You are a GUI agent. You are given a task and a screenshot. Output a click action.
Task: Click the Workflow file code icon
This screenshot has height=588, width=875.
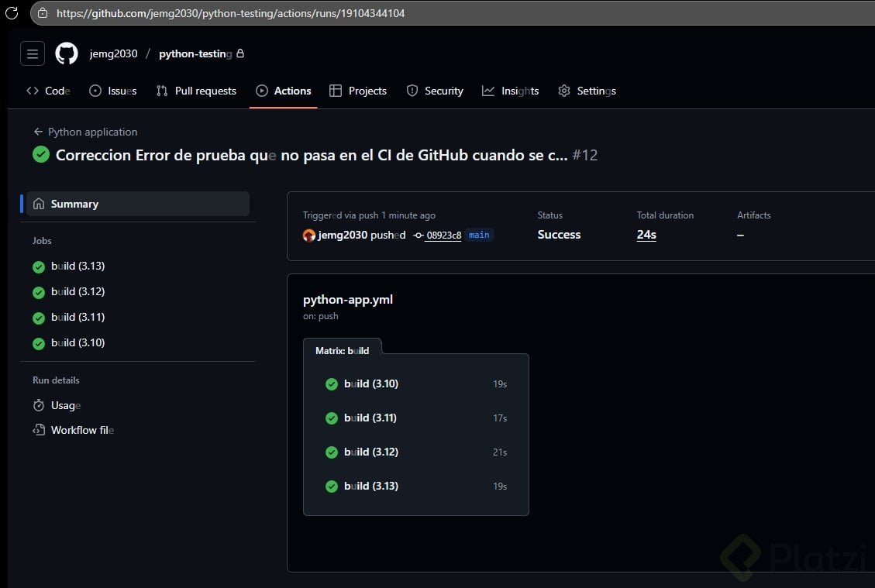[39, 429]
